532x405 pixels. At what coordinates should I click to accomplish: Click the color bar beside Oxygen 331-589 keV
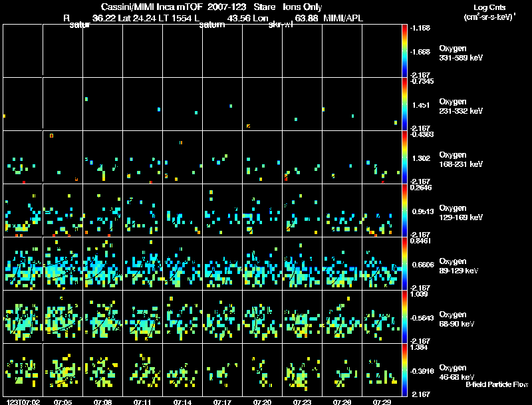[405, 51]
